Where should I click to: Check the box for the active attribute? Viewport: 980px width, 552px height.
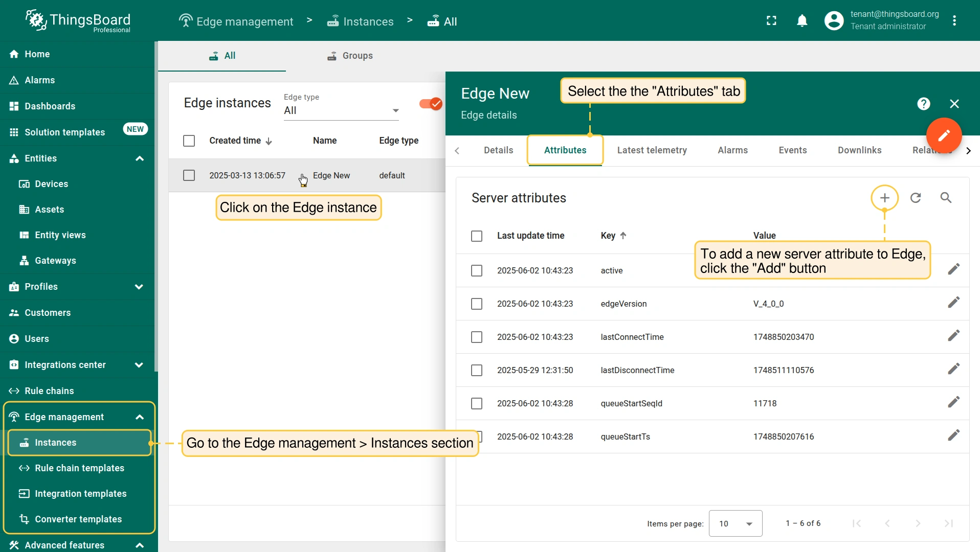pos(477,270)
